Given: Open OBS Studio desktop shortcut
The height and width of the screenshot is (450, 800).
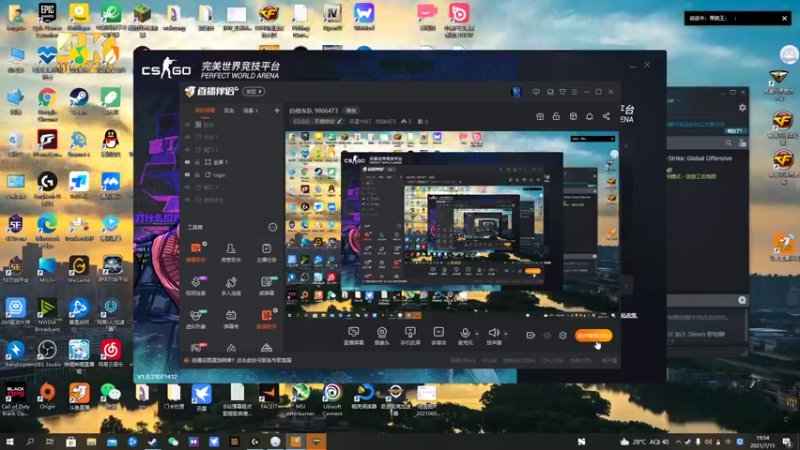Looking at the screenshot, I should point(47,353).
